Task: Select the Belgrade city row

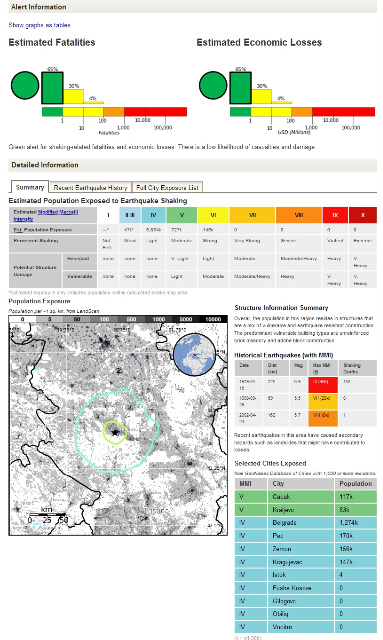Action: tap(305, 523)
